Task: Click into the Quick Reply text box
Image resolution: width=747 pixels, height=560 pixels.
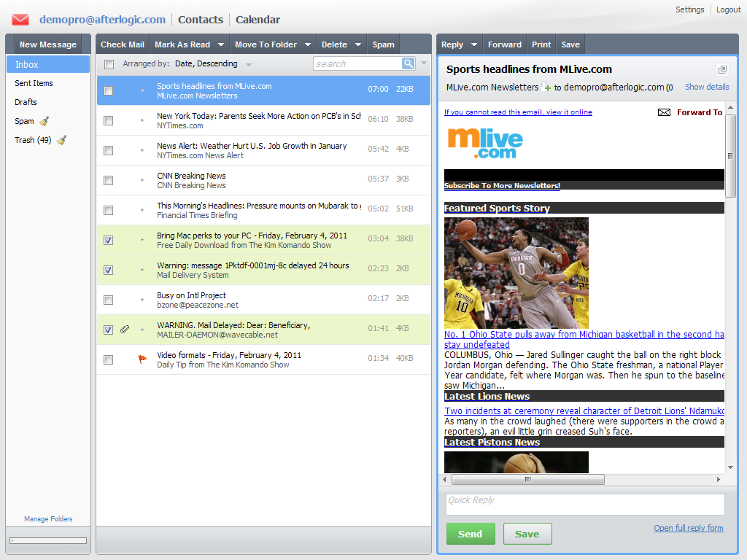Action: [x=584, y=505]
